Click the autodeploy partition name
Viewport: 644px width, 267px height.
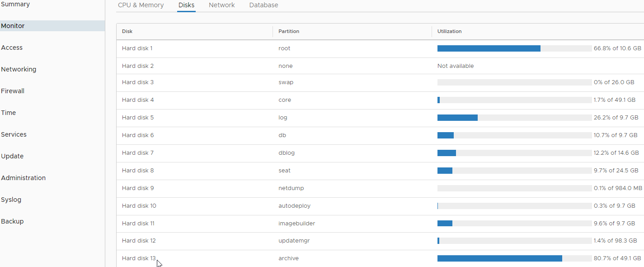coord(295,205)
